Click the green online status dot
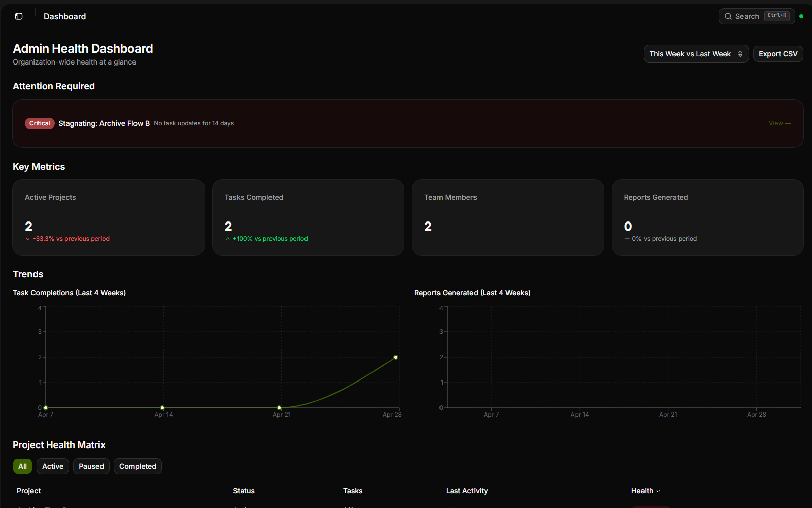 801,16
